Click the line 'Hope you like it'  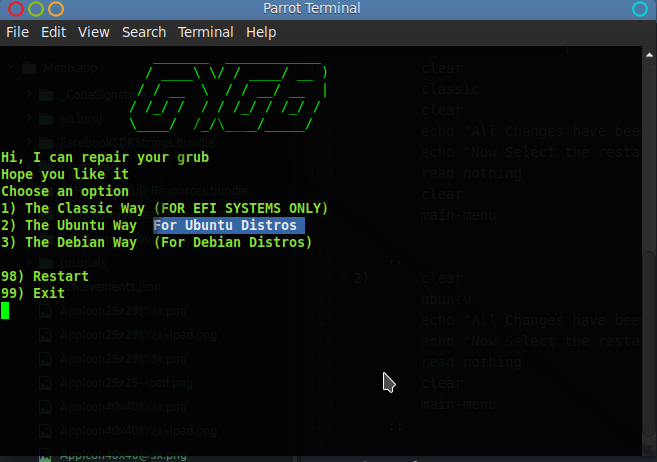(65, 174)
